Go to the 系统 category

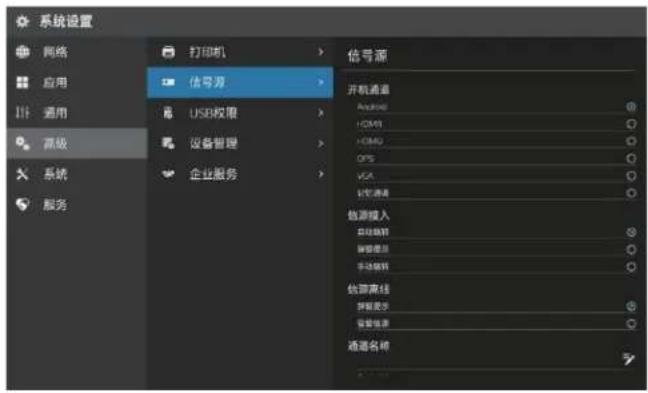point(55,174)
